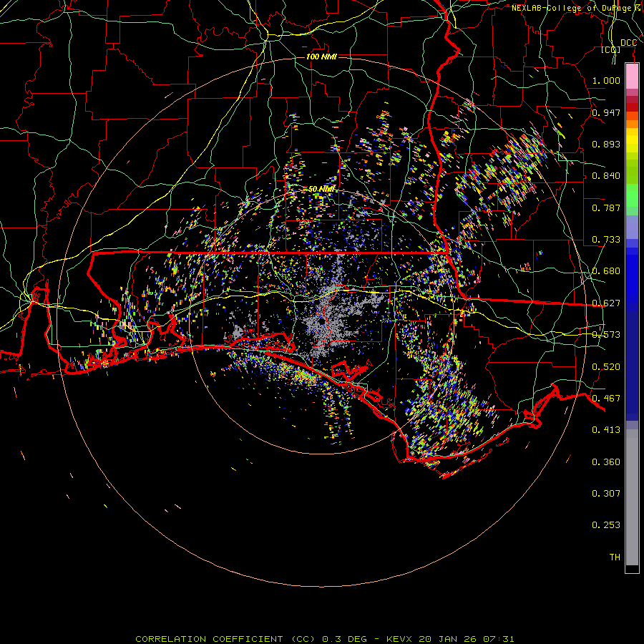
Task: Select the 0.307 scale value
Action: pyautogui.click(x=606, y=494)
